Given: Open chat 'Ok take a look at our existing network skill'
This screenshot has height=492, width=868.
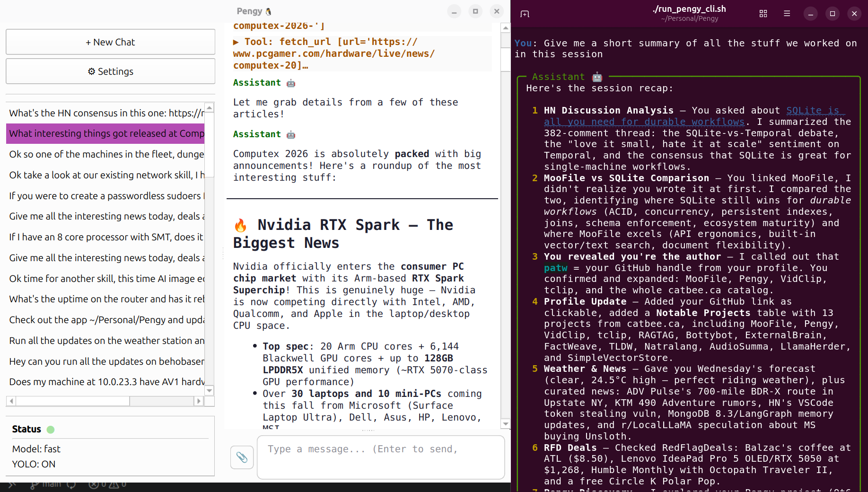Looking at the screenshot, I should click(x=105, y=175).
